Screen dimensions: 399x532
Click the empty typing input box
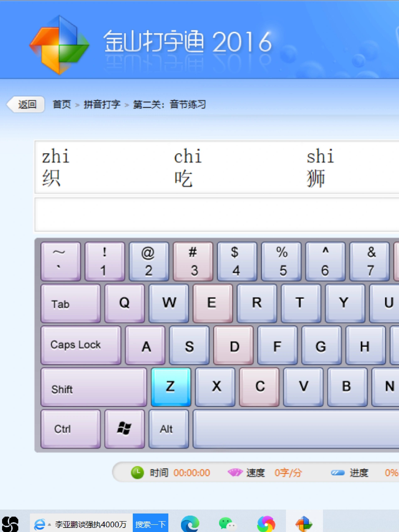(217, 214)
